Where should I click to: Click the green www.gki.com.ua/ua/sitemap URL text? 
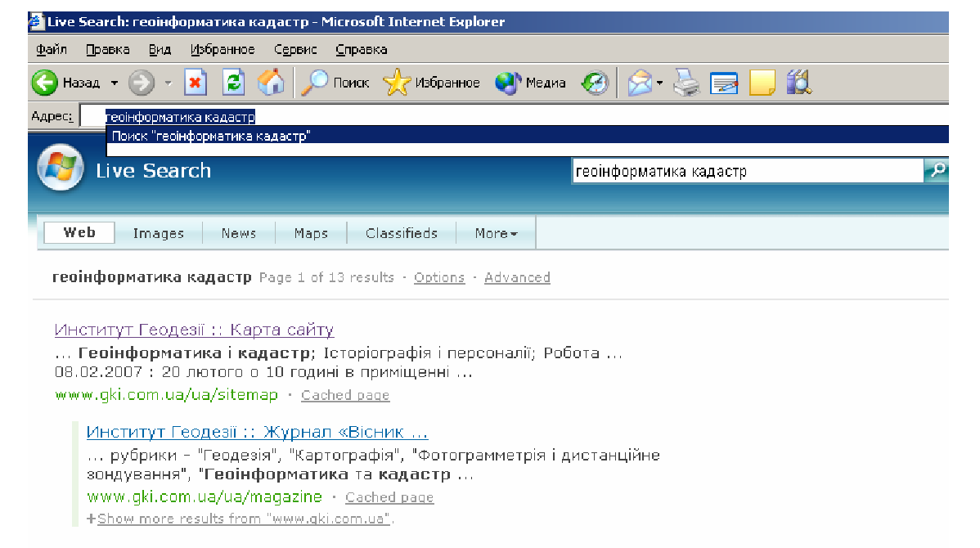click(166, 395)
